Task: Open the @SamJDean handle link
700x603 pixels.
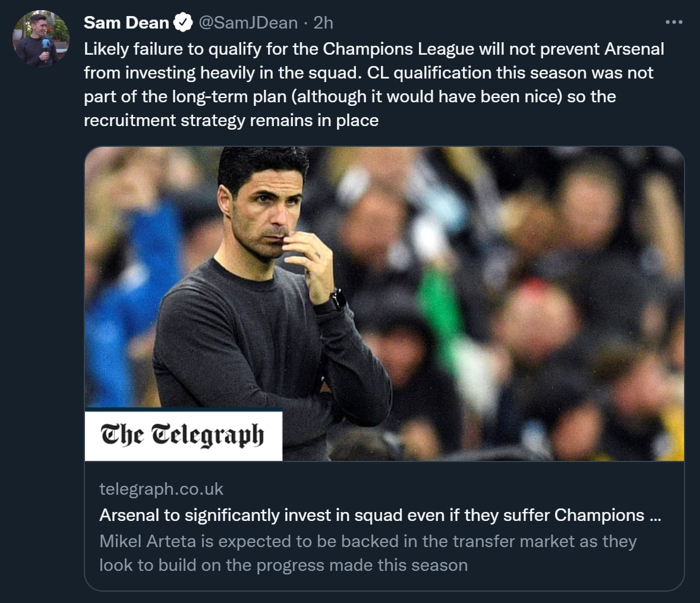Action: pos(248,23)
